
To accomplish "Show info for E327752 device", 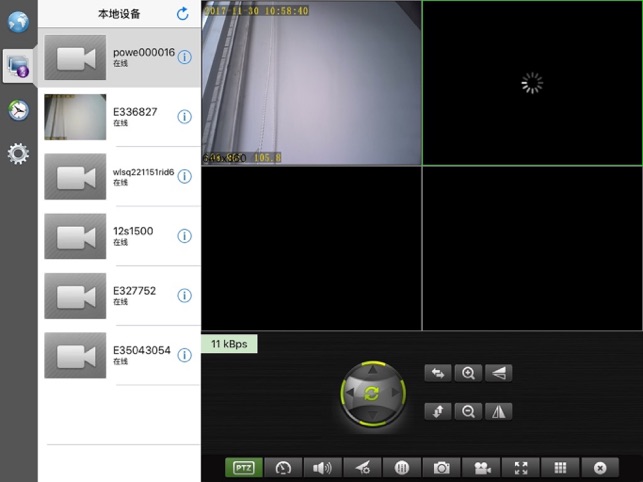I will click(185, 295).
